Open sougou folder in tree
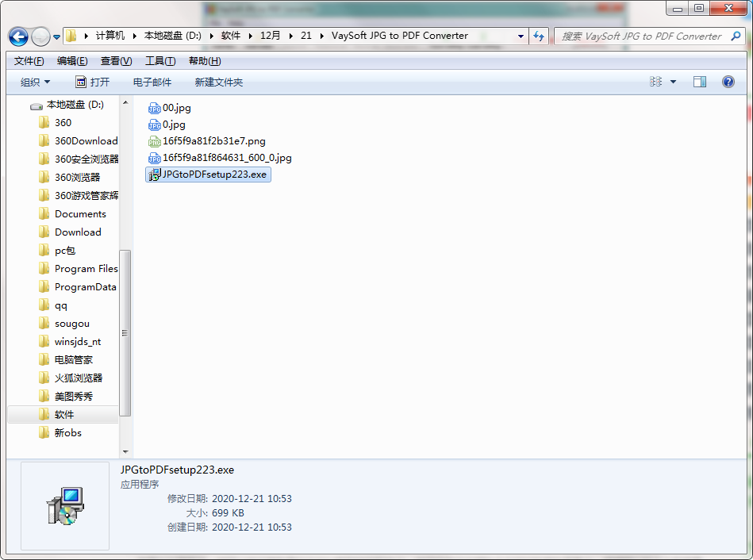This screenshot has width=753, height=560. (63, 323)
